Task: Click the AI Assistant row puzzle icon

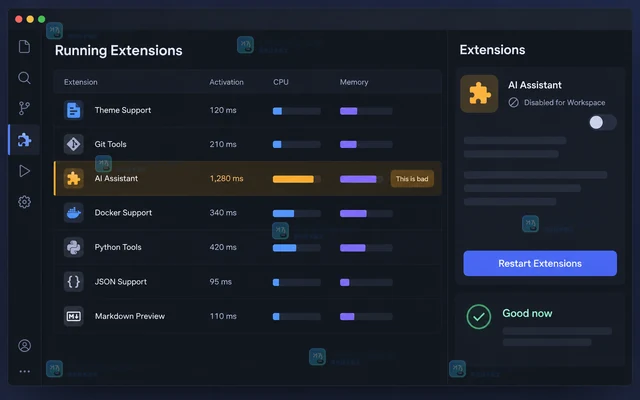Action: 73,178
